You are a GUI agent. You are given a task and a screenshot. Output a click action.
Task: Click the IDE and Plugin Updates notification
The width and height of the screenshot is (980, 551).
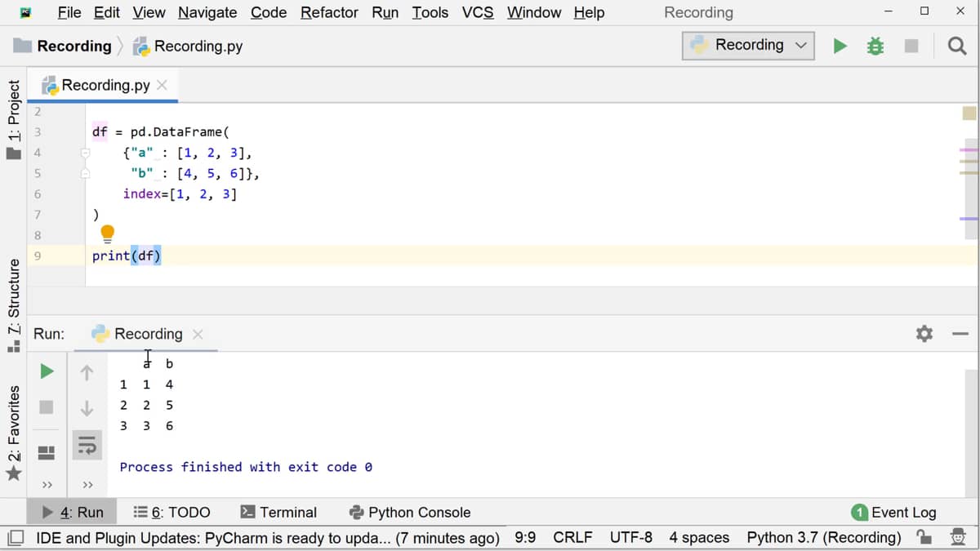click(x=268, y=537)
